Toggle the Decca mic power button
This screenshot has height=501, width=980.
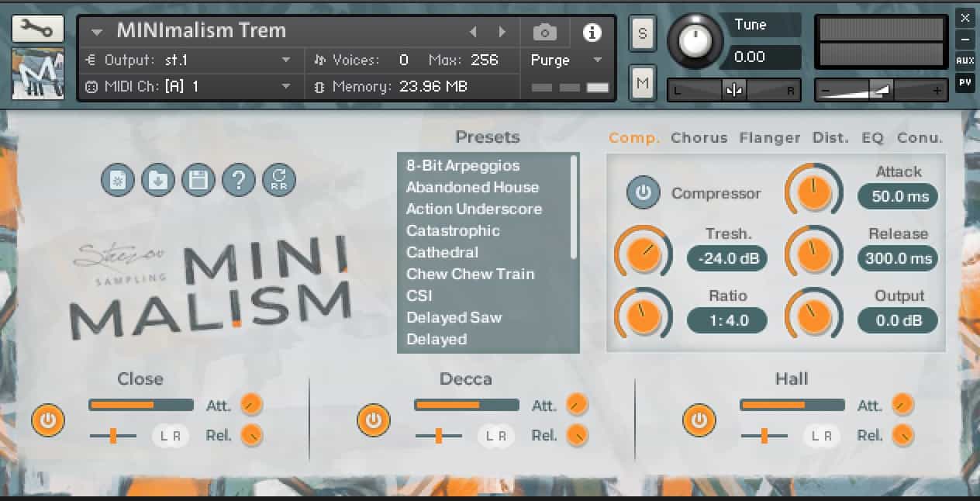374,420
